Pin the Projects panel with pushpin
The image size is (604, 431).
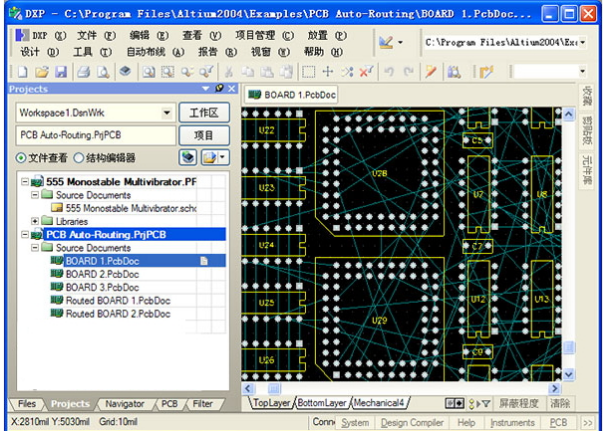pos(219,89)
